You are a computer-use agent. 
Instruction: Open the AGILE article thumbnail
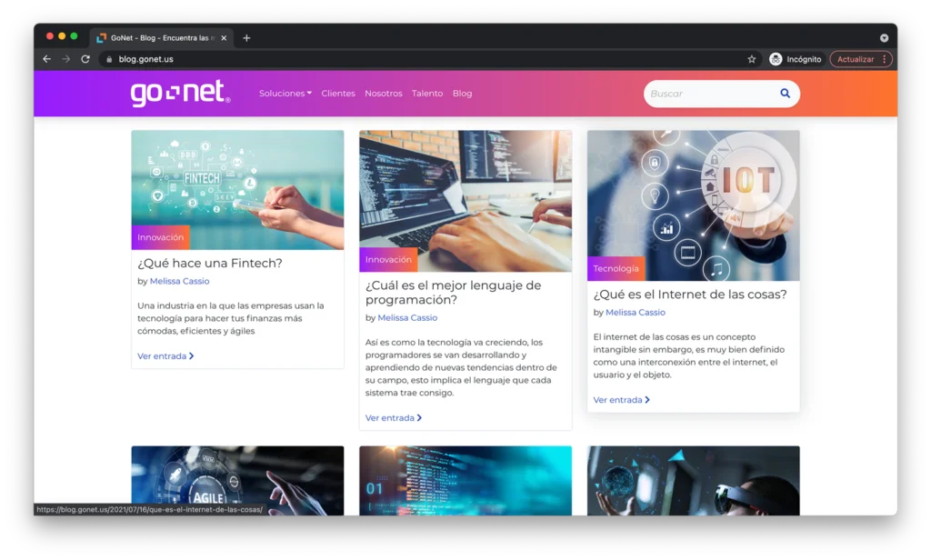point(237,480)
